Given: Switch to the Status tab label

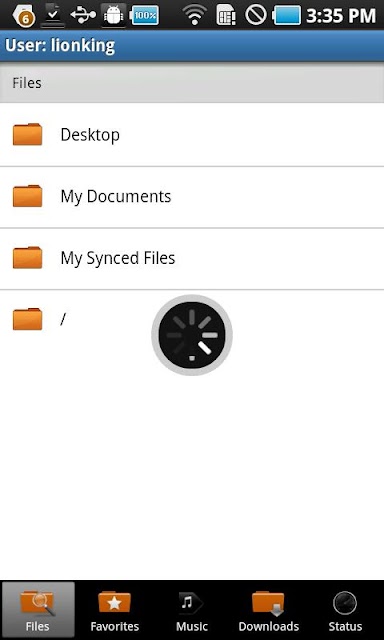Looking at the screenshot, I should tap(345, 627).
